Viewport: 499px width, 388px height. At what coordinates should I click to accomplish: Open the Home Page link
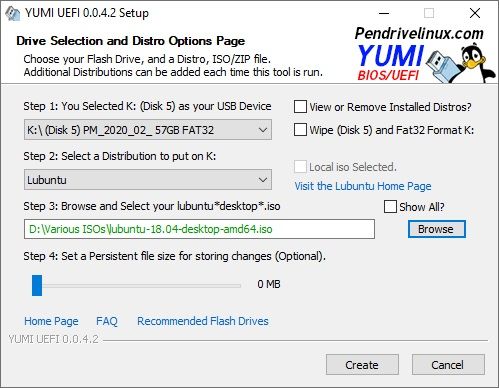pyautogui.click(x=51, y=321)
